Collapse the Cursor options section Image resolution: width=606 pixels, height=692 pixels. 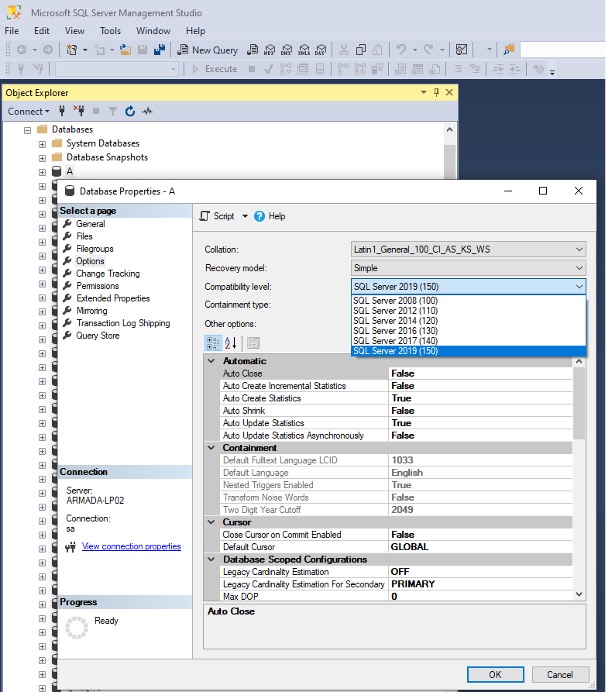pyautogui.click(x=212, y=522)
